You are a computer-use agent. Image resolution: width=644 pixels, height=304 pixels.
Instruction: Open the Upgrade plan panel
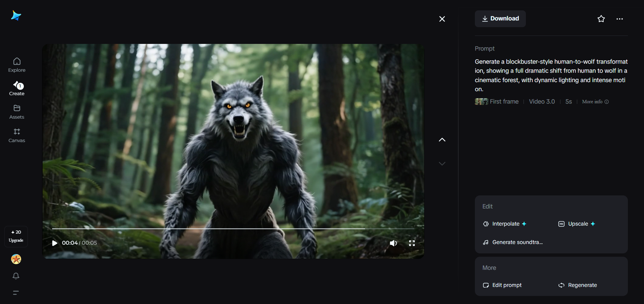pos(16,236)
